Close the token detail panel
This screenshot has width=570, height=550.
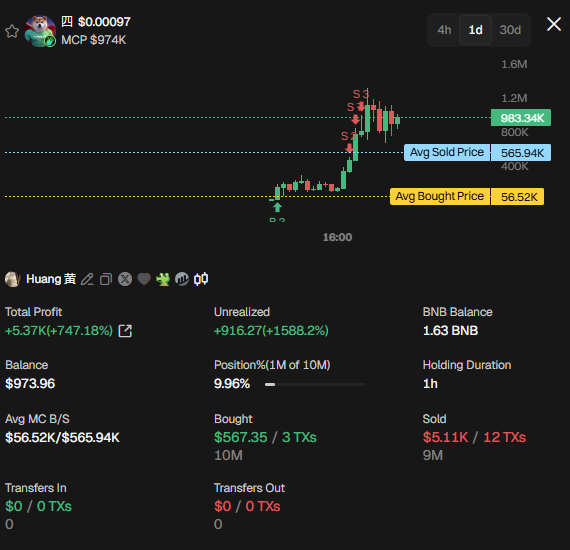click(554, 24)
